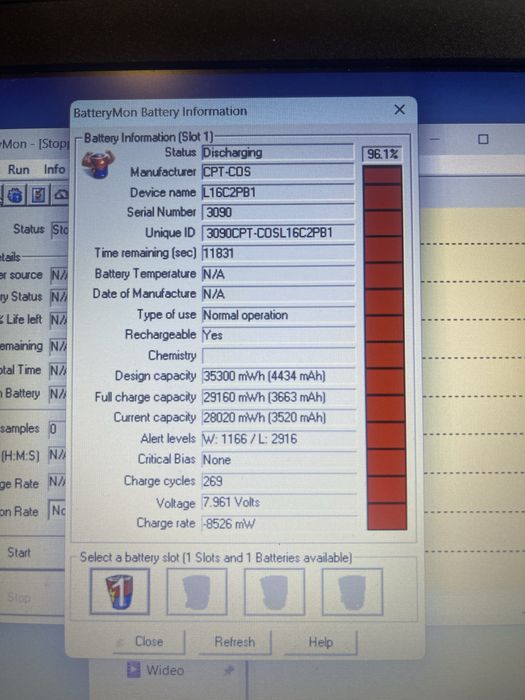The image size is (525, 700).
Task: Click the Charge rate value -8526 mW
Action: tap(279, 523)
